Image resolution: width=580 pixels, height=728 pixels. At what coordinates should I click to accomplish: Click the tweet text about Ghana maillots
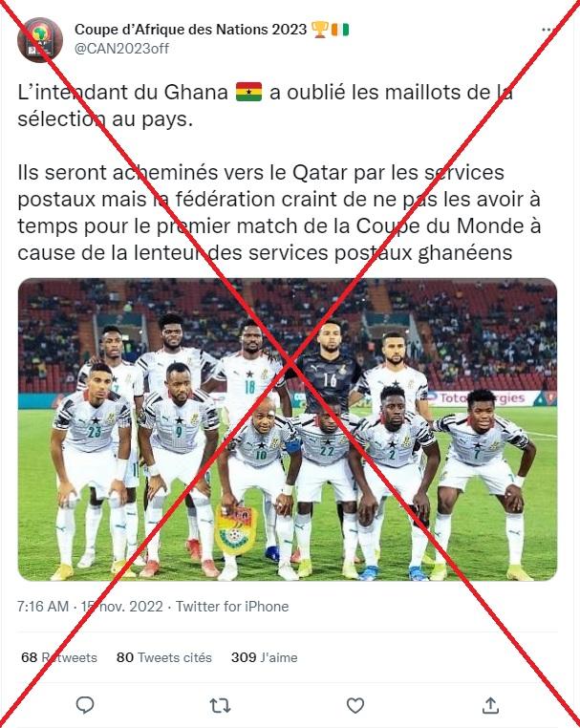tap(279, 172)
